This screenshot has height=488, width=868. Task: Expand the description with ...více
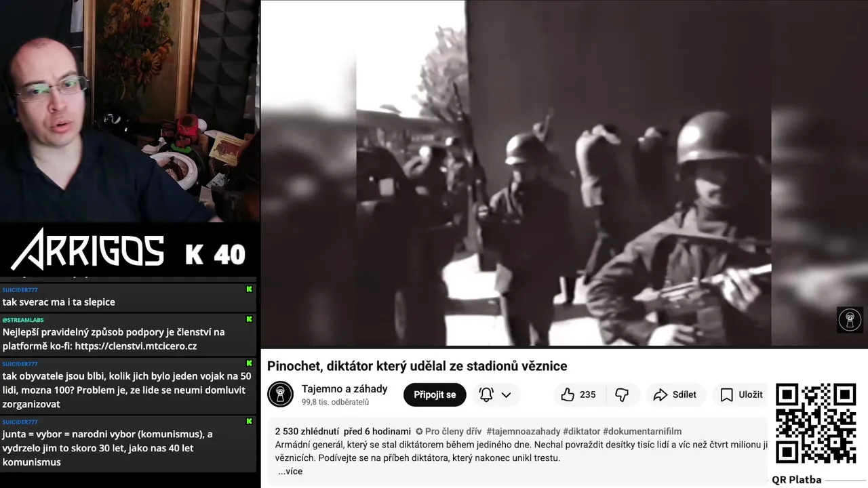pos(290,471)
